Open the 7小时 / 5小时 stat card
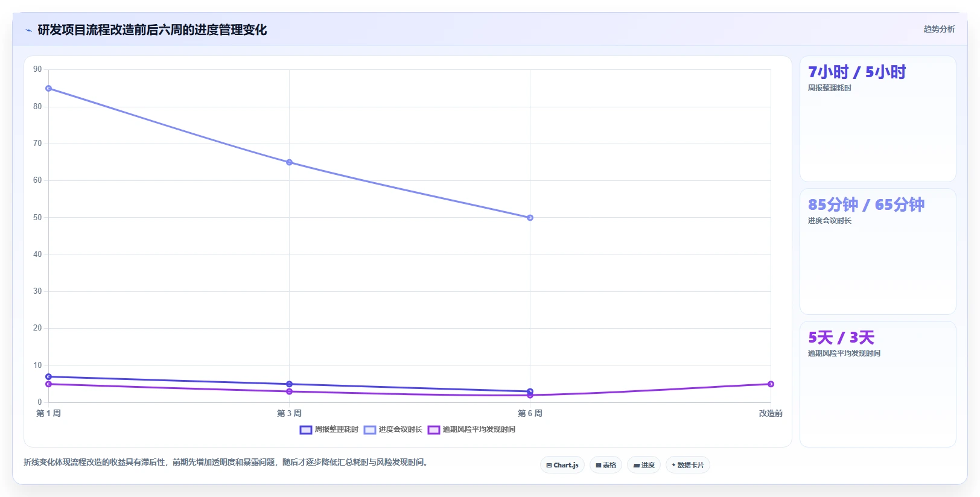 tap(877, 119)
